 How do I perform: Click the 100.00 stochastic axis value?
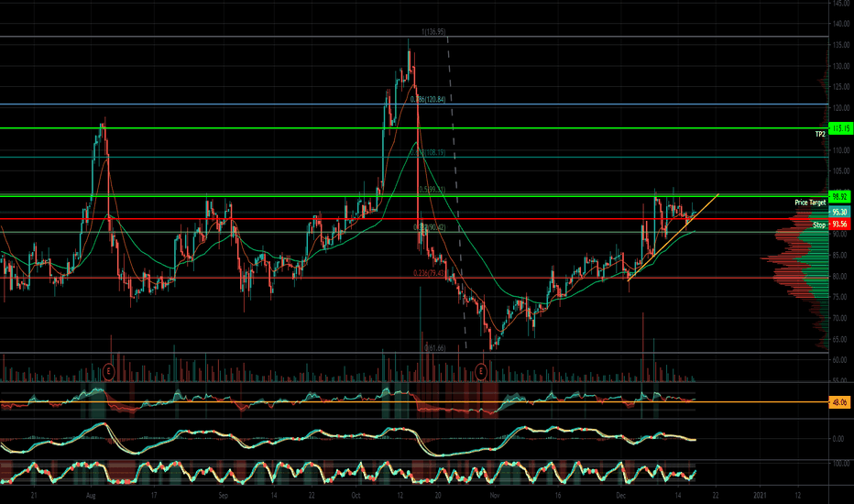pyautogui.click(x=841, y=464)
